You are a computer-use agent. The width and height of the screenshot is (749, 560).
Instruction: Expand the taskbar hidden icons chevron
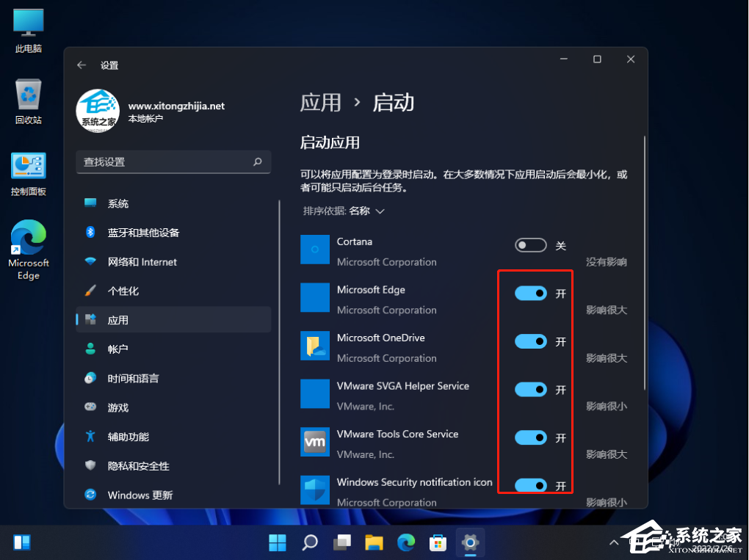tap(613, 542)
